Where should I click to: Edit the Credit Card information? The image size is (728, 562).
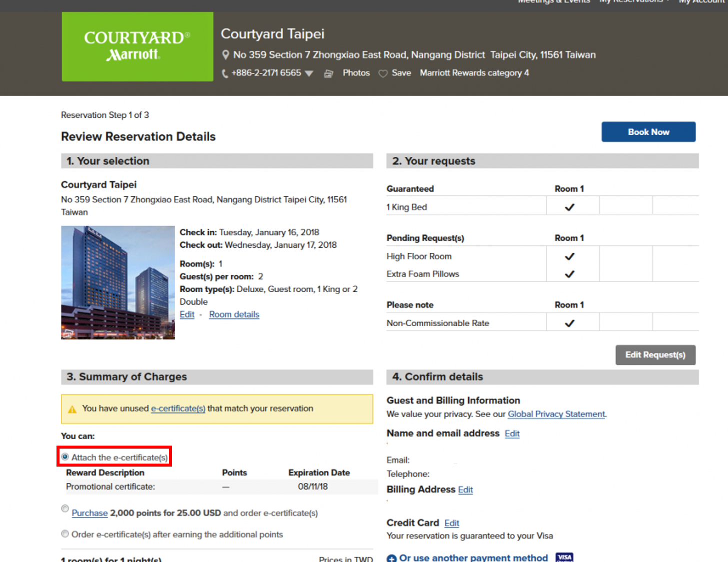point(451,523)
